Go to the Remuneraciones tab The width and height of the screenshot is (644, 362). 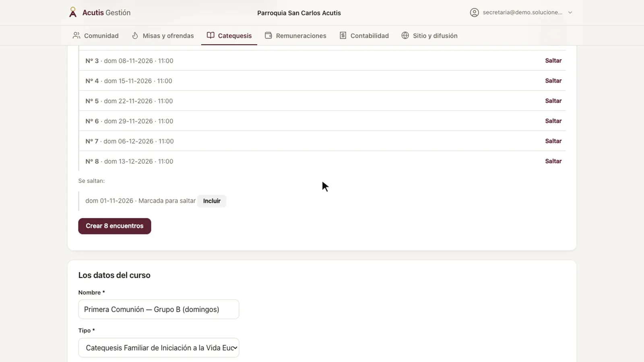[x=295, y=35]
